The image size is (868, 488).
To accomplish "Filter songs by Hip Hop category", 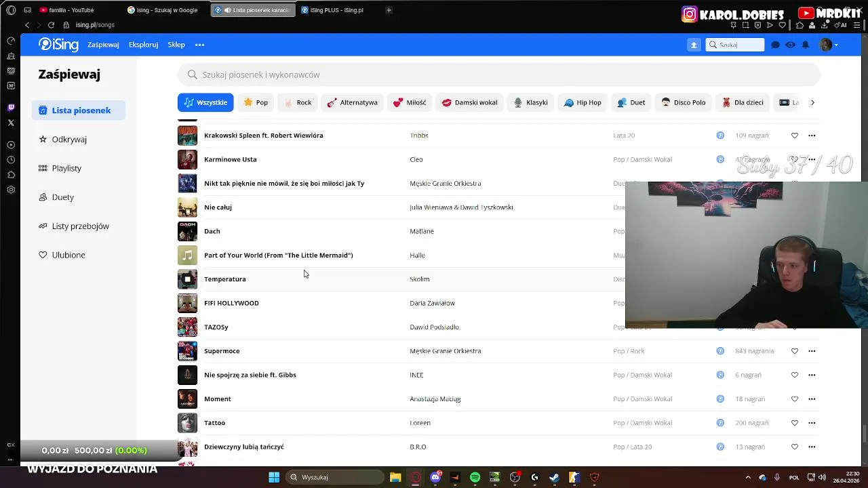I will click(x=583, y=102).
